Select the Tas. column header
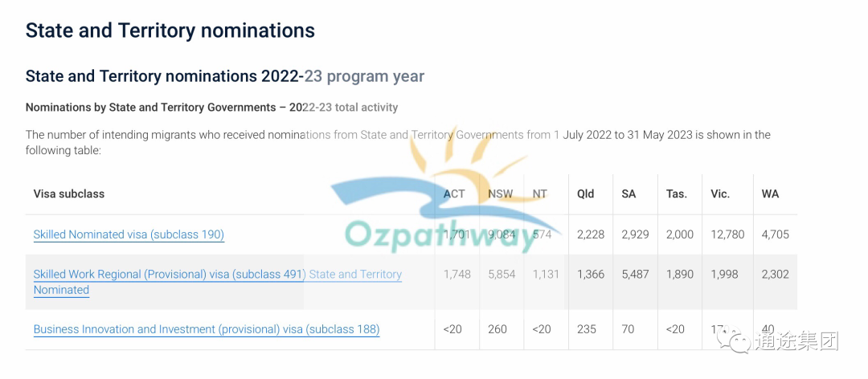Image resolution: width=868 pixels, height=379 pixels. click(x=677, y=194)
